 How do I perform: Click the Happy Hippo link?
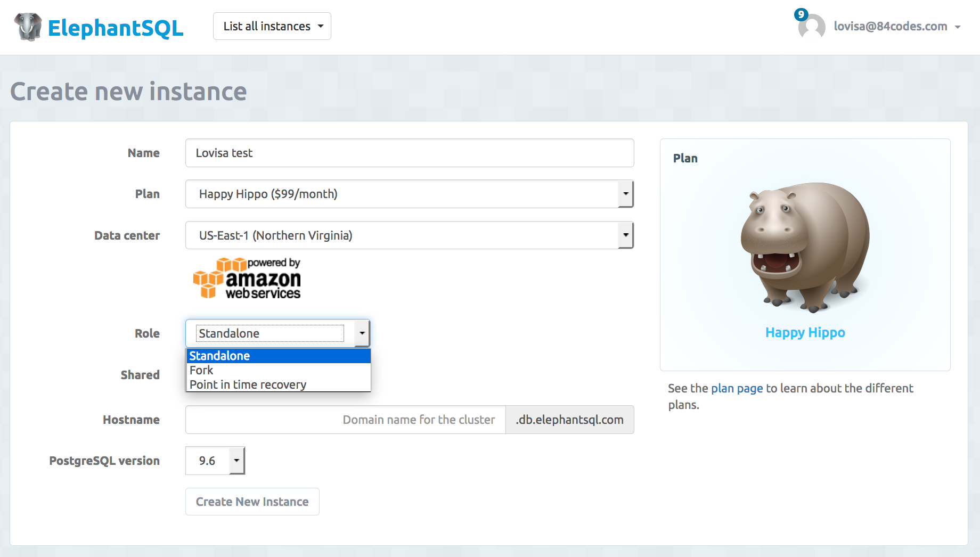(805, 332)
